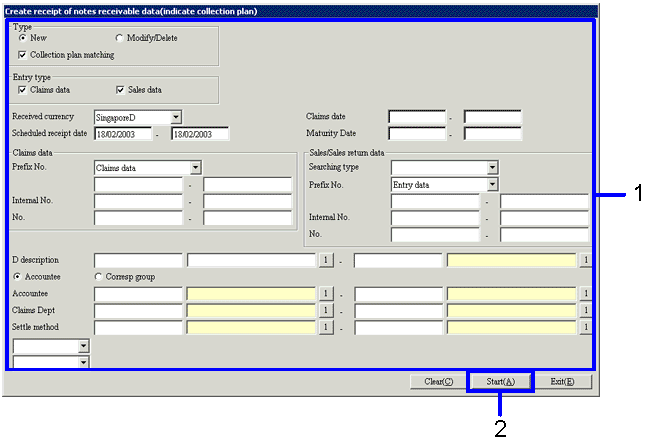The image size is (656, 446).
Task: Click the Accountee from code field
Action: tap(138, 293)
